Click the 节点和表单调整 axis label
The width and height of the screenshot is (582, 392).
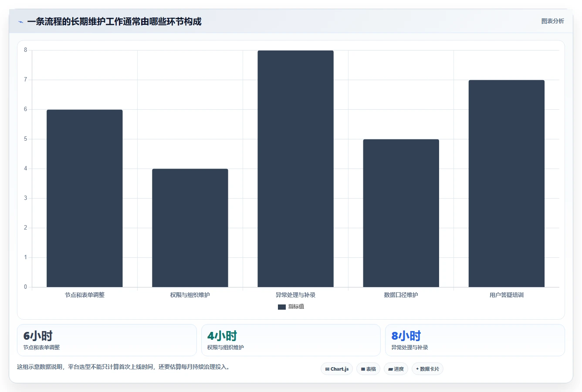[x=85, y=295]
